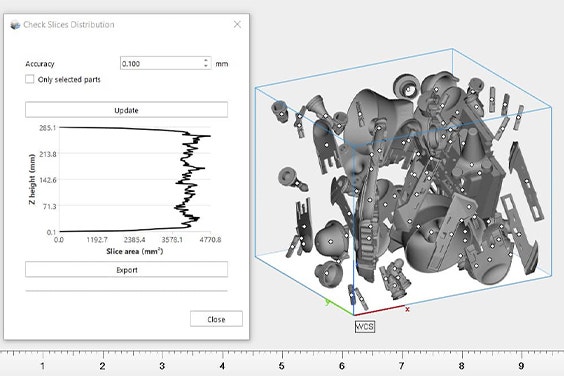The width and height of the screenshot is (564, 376).
Task: Export the slice distribution data
Action: coord(126,269)
